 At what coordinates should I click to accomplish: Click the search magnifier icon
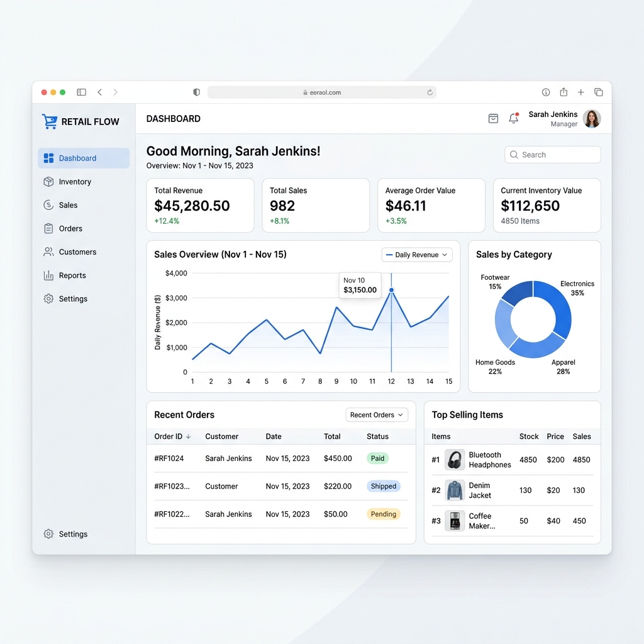pos(514,155)
